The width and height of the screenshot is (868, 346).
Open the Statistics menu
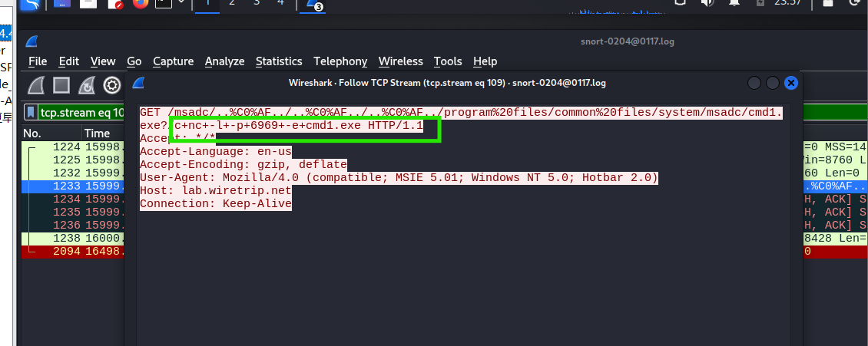tap(279, 61)
